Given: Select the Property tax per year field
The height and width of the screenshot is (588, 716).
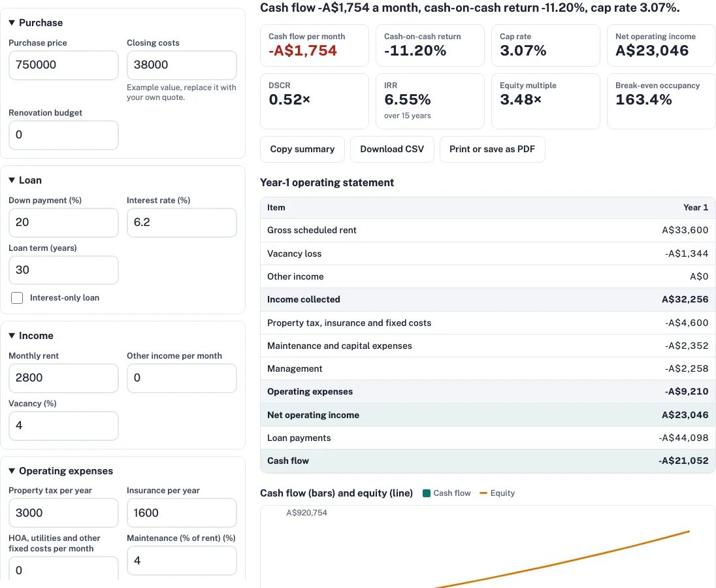Looking at the screenshot, I should coord(63,513).
